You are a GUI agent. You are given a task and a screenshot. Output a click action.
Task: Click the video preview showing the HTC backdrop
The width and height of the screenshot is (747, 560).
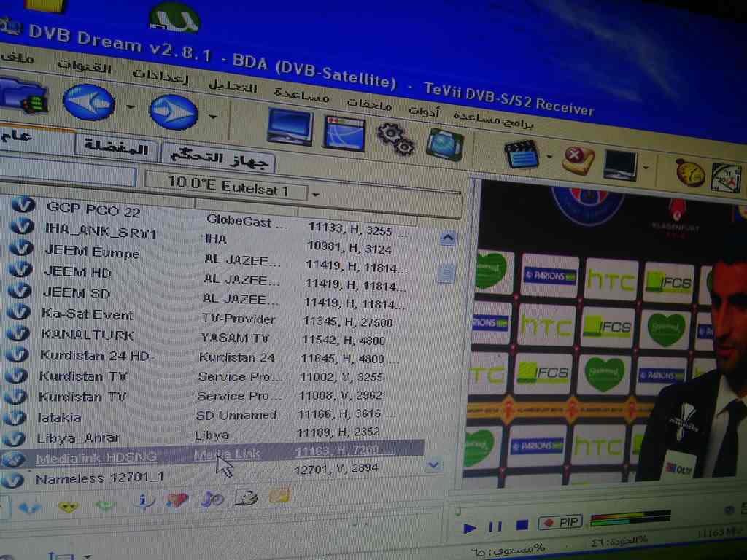[x=605, y=333]
